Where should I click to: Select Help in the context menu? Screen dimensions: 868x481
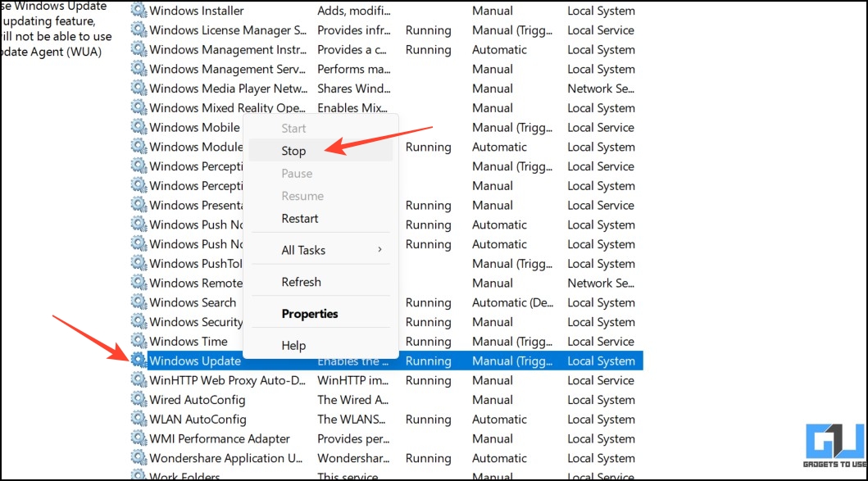coord(320,346)
